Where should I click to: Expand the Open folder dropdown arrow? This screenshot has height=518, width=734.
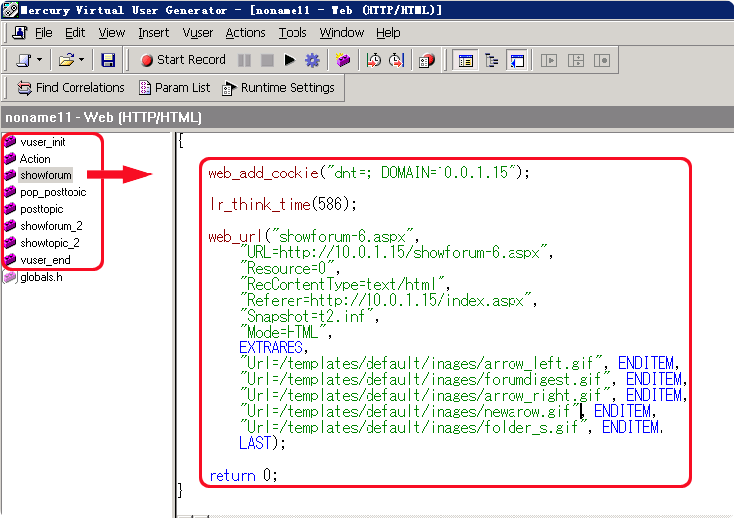click(x=81, y=60)
